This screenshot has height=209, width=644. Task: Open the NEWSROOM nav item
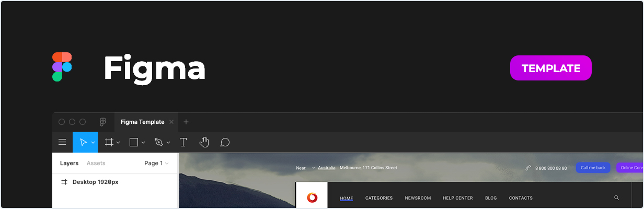pyautogui.click(x=418, y=198)
